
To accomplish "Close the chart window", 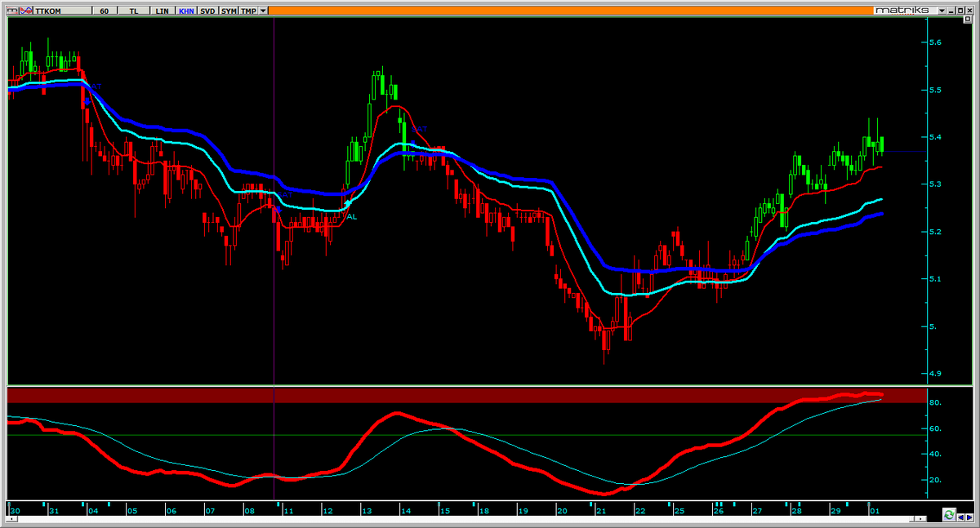I will (969, 11).
